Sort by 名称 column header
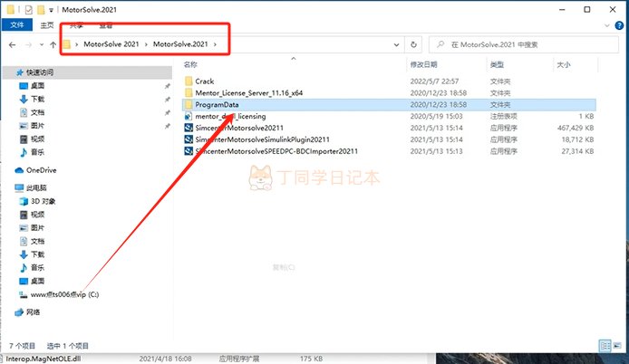Image resolution: width=629 pixels, height=364 pixels. tap(190, 64)
